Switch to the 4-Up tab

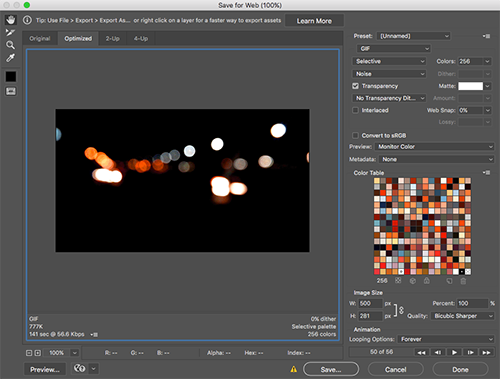[141, 39]
